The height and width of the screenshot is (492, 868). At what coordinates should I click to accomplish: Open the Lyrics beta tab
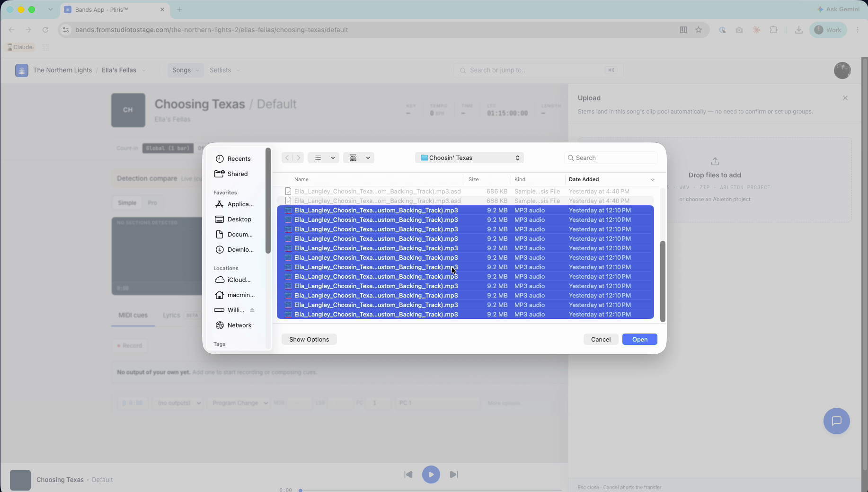181,315
